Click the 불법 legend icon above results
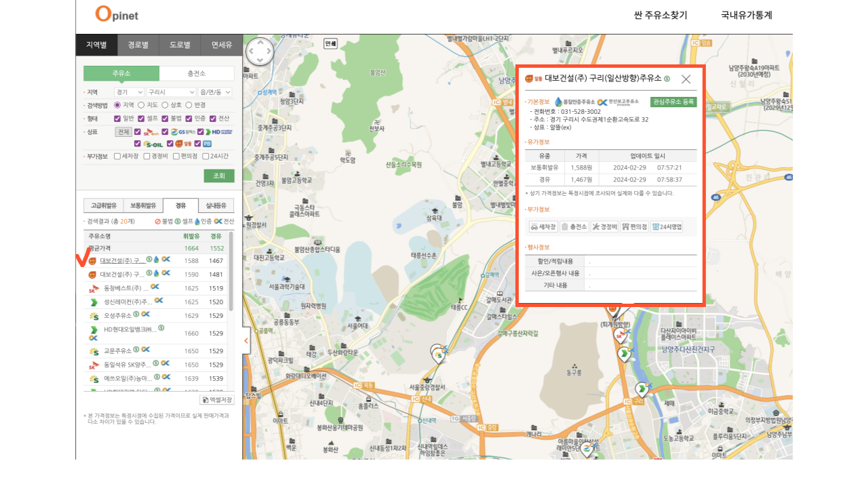This screenshot has width=868, height=488. click(x=157, y=221)
